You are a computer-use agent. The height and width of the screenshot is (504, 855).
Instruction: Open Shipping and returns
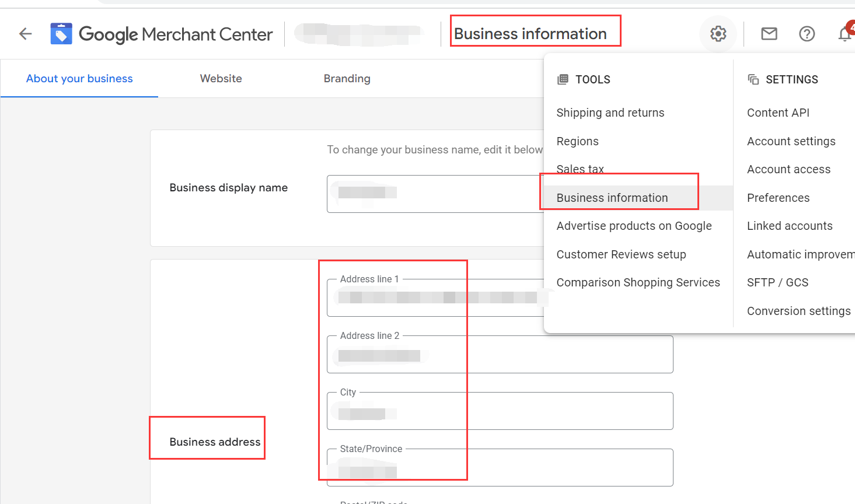click(610, 112)
